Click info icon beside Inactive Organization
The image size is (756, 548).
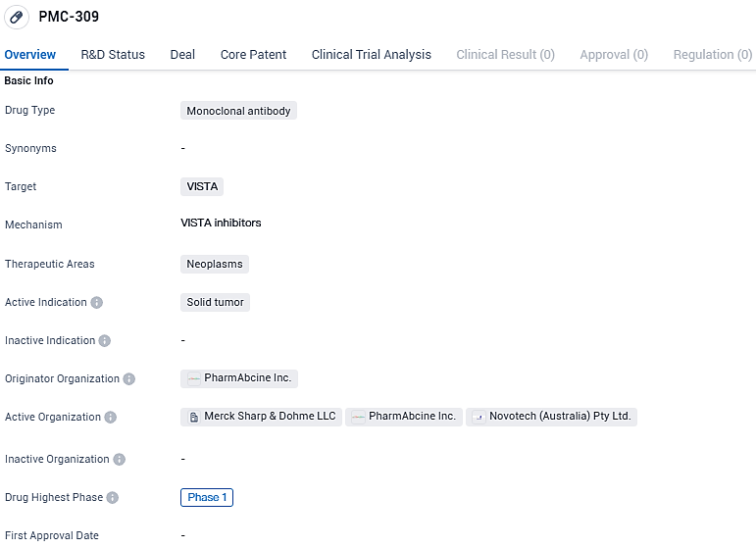point(120,460)
